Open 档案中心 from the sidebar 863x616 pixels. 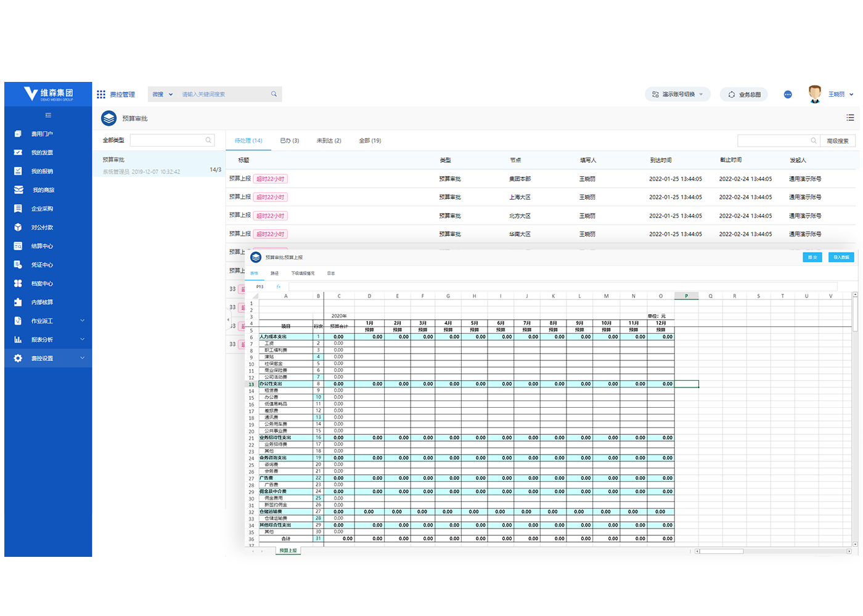point(42,284)
